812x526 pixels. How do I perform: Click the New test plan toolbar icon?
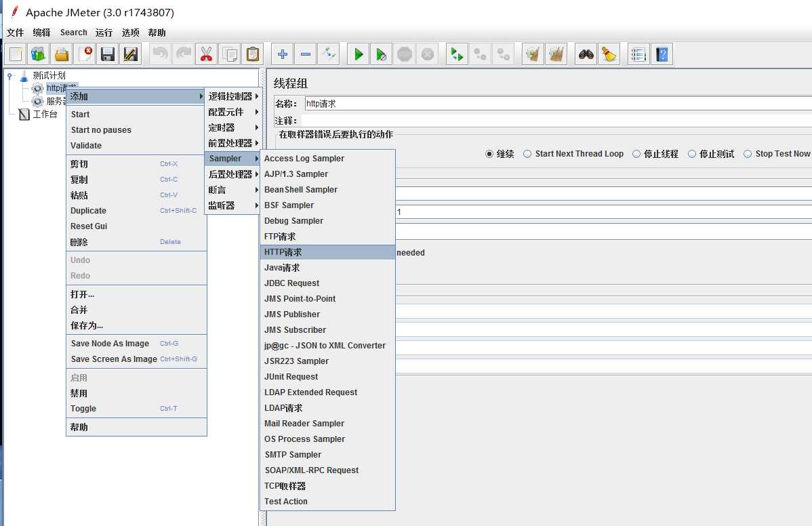coord(16,54)
